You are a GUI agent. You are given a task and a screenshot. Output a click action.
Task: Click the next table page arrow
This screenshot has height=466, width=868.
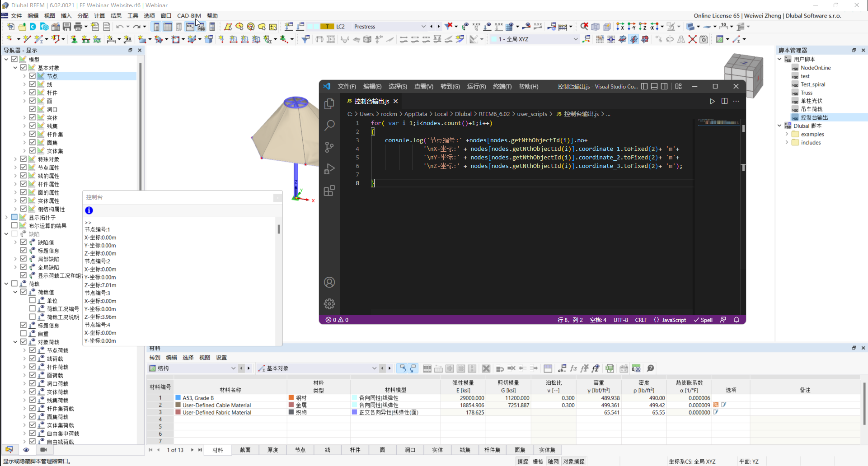192,450
